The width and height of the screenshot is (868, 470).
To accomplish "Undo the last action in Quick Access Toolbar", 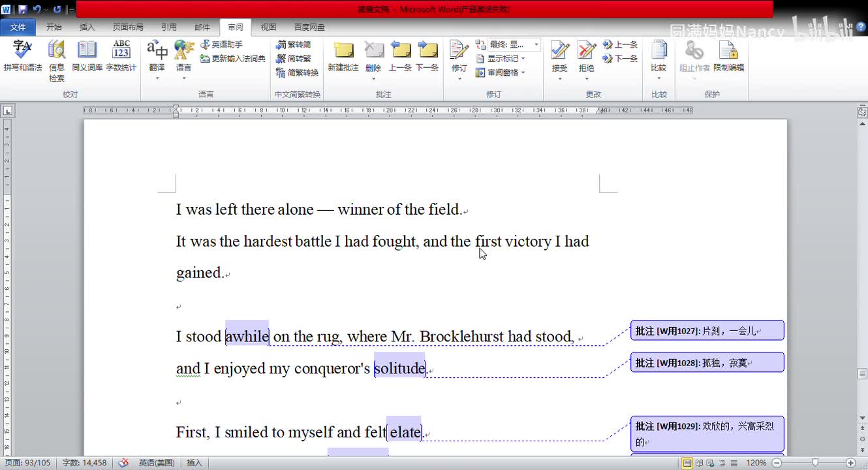I will 37,10.
